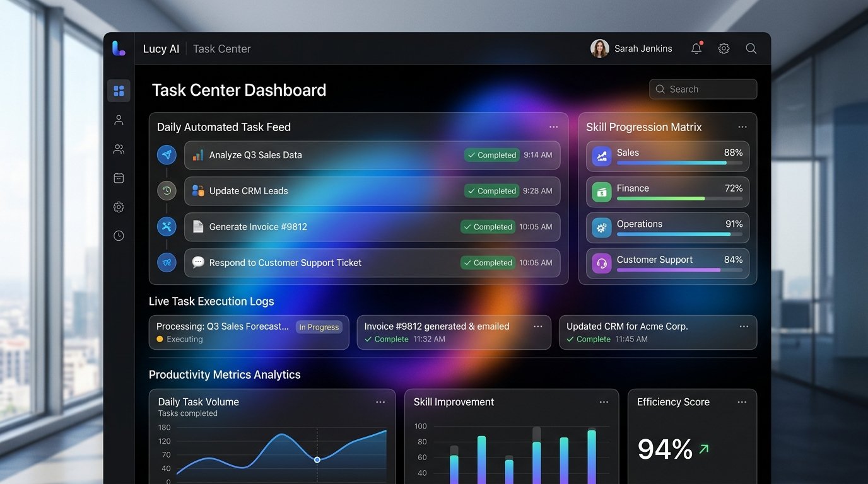Click Completed badge on Generate Invoice #9812
Viewport: 868px width, 484px height.
click(488, 227)
